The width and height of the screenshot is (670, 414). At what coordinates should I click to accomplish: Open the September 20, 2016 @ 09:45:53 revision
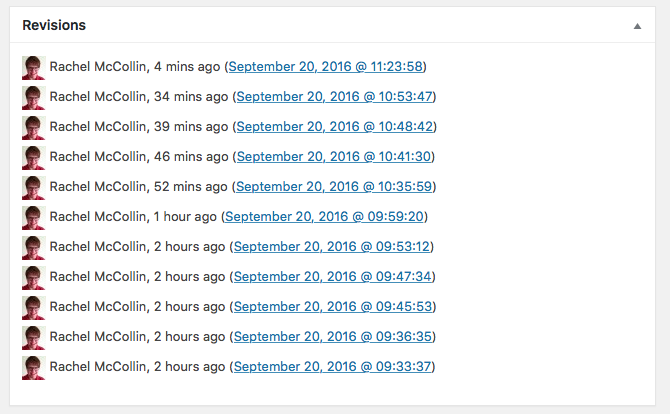[333, 307]
